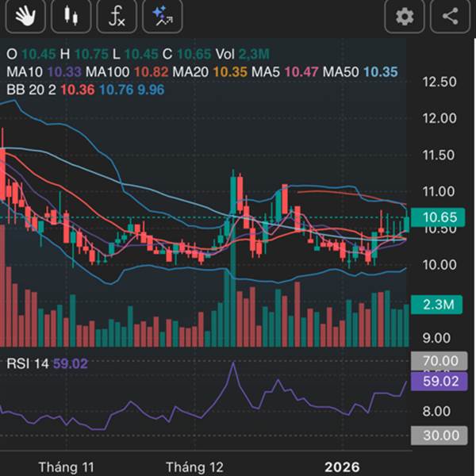Click the volume tag 2.3M
The width and height of the screenshot is (476, 476).
pos(436,305)
